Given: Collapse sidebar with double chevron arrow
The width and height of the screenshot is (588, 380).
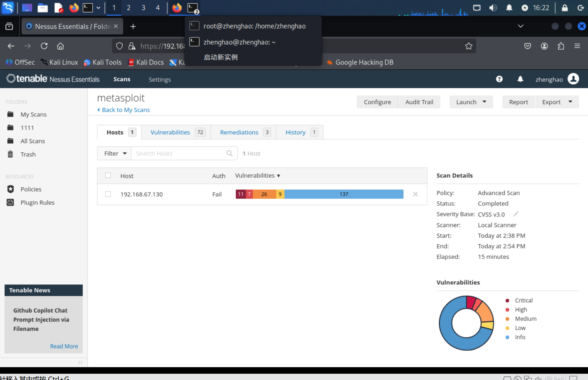Looking at the screenshot, I should 80,362.
